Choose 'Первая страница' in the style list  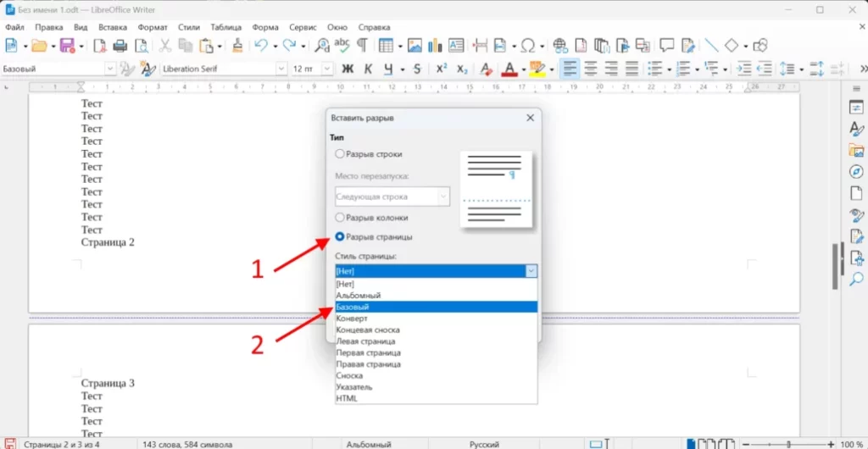tap(437, 352)
